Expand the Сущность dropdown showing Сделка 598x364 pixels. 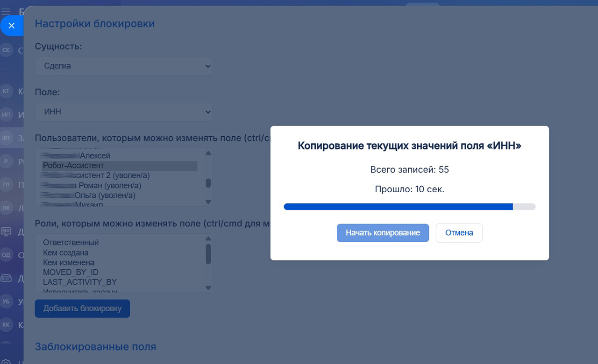(x=123, y=66)
